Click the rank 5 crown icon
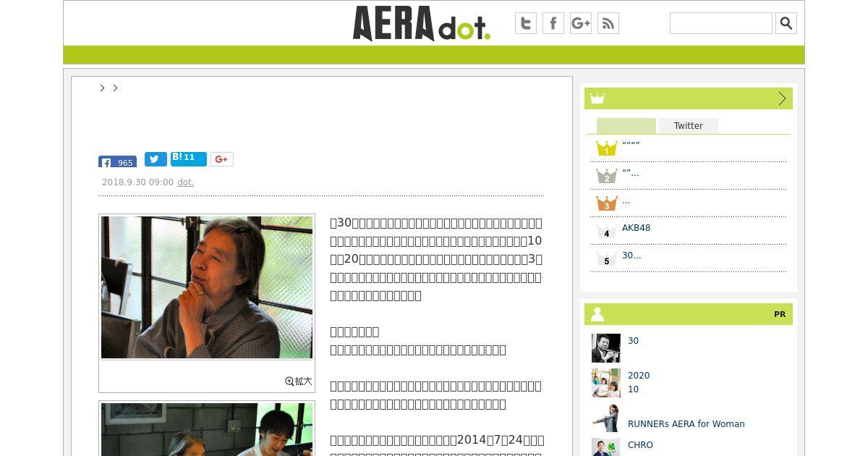868x456 pixels. tap(606, 259)
